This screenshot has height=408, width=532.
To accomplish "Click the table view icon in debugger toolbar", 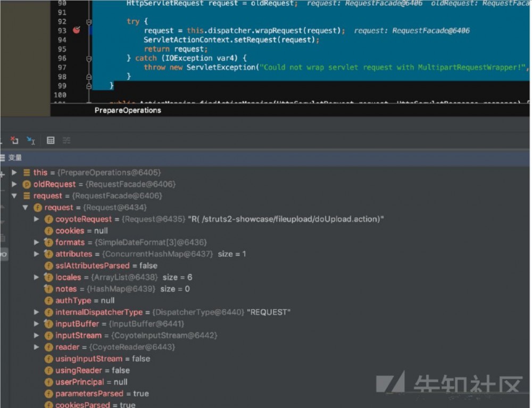I will pyautogui.click(x=51, y=140).
